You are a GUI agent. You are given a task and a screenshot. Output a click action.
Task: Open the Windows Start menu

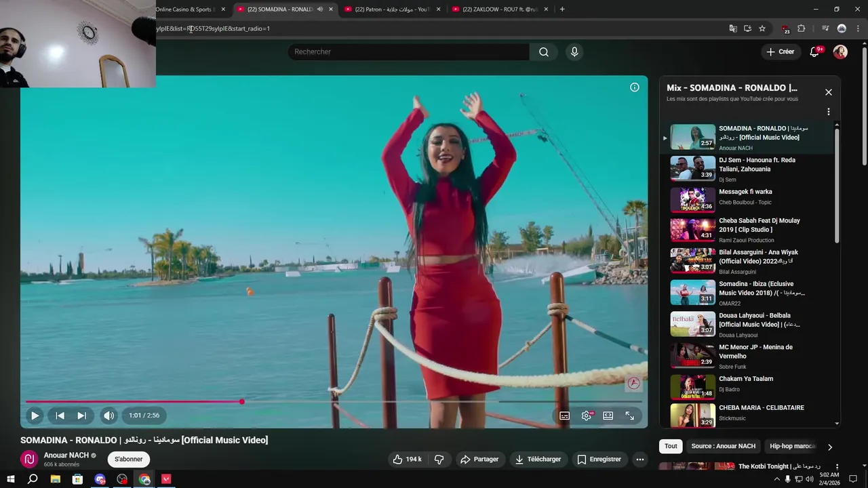[x=10, y=479]
